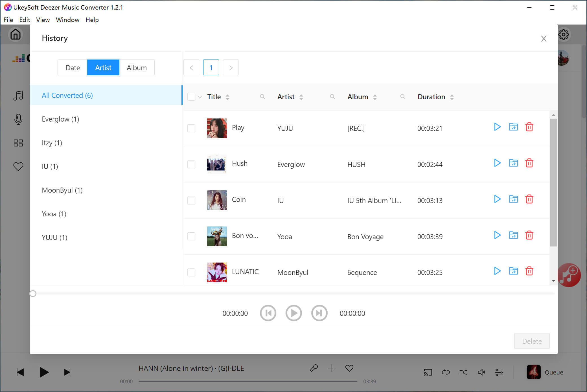This screenshot has height=392, width=587.
Task: Click the skip-forward playback control
Action: 319,313
